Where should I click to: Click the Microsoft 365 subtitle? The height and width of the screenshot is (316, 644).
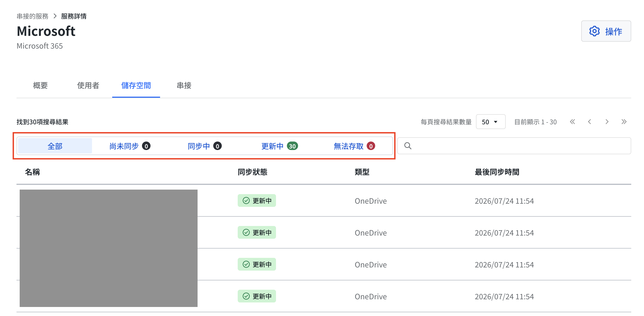tap(40, 46)
